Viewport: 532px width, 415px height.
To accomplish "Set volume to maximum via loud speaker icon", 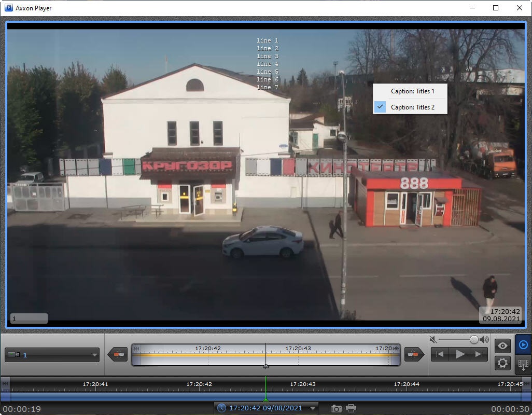I will (484, 340).
